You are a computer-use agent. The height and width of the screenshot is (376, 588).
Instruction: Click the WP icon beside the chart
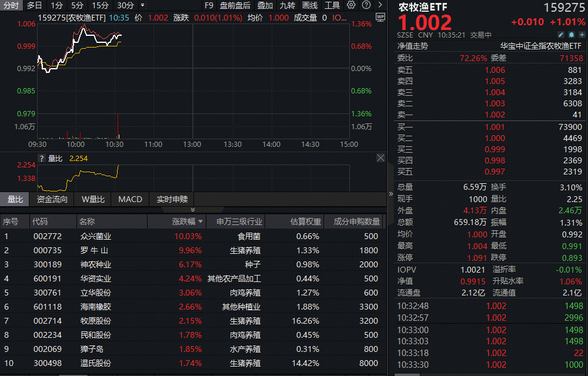pos(380,16)
